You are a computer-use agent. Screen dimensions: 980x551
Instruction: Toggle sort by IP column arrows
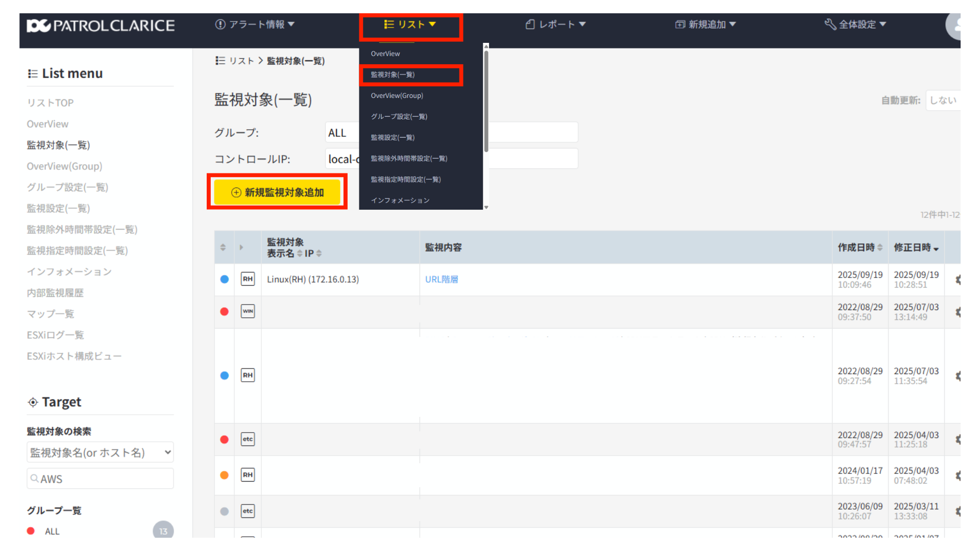[319, 254]
